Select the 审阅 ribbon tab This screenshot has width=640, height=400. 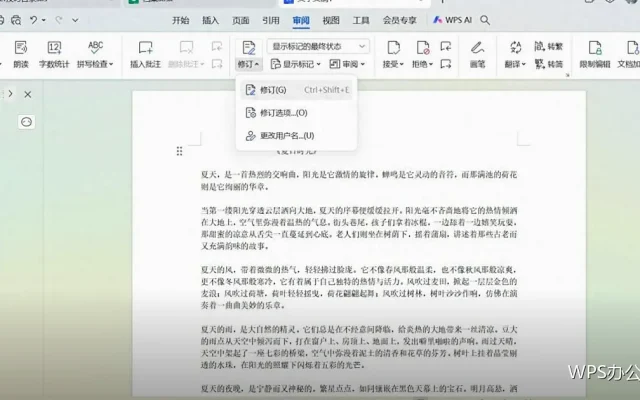[301, 20]
